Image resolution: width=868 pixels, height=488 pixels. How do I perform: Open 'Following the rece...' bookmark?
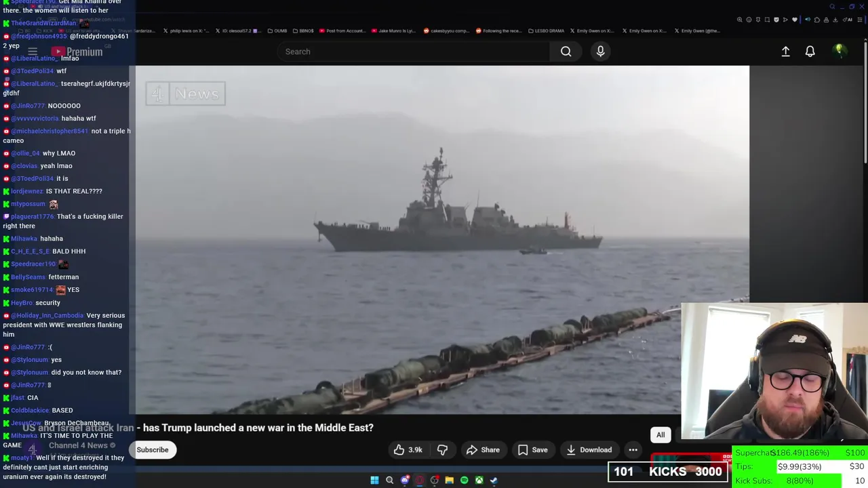click(498, 30)
